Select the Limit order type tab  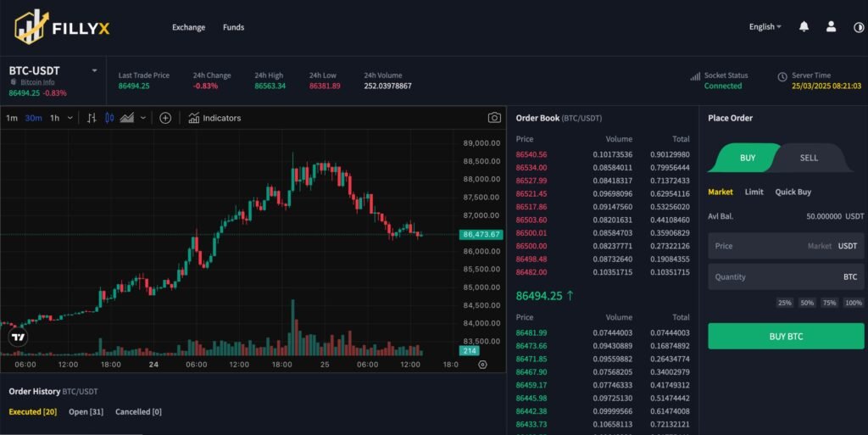pos(754,192)
